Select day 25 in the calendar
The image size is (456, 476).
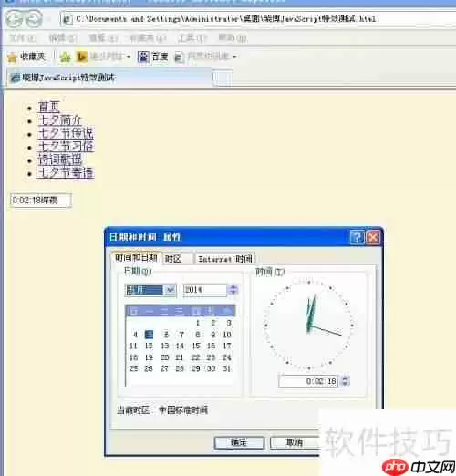(x=133, y=368)
